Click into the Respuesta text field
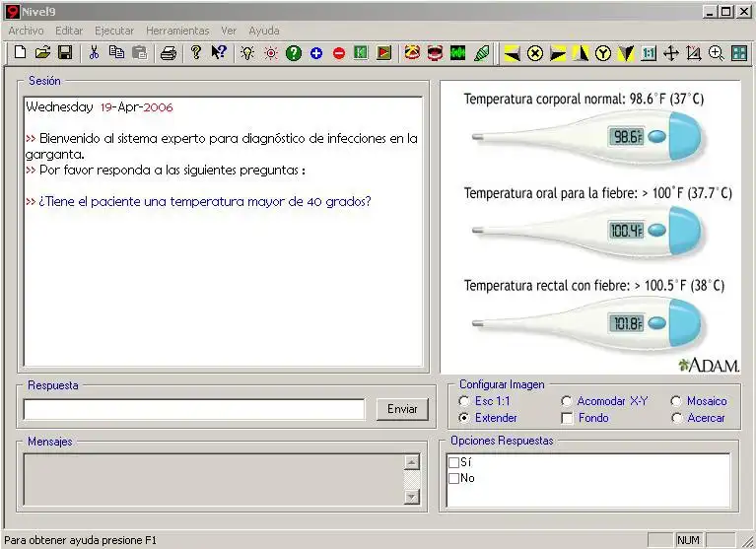756x549 pixels. (x=194, y=410)
